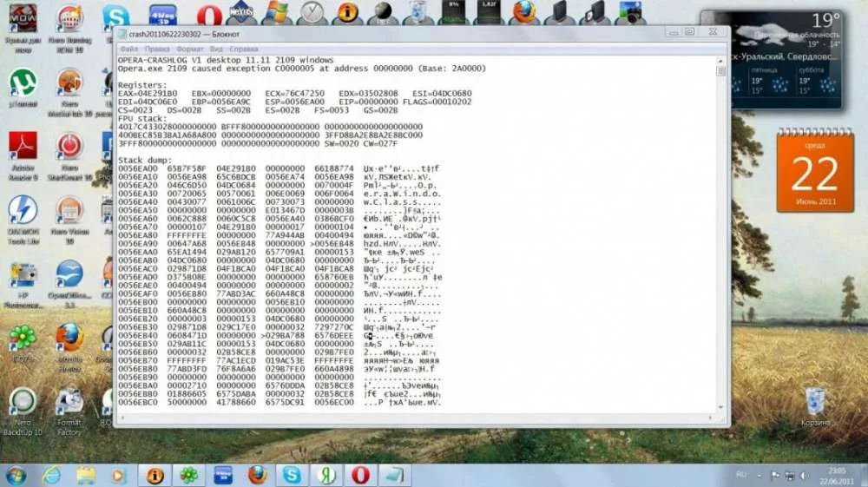Open the Windows Start menu
This screenshot has width=868, height=487.
coord(16,476)
